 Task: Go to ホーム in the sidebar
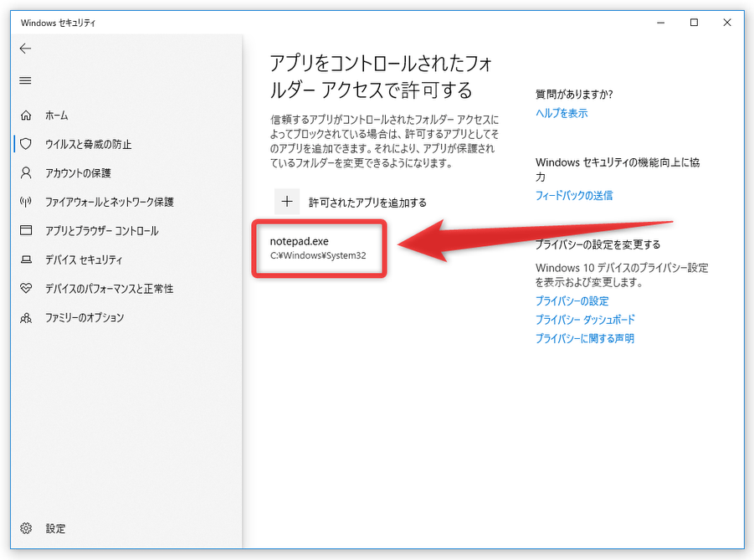(57, 116)
